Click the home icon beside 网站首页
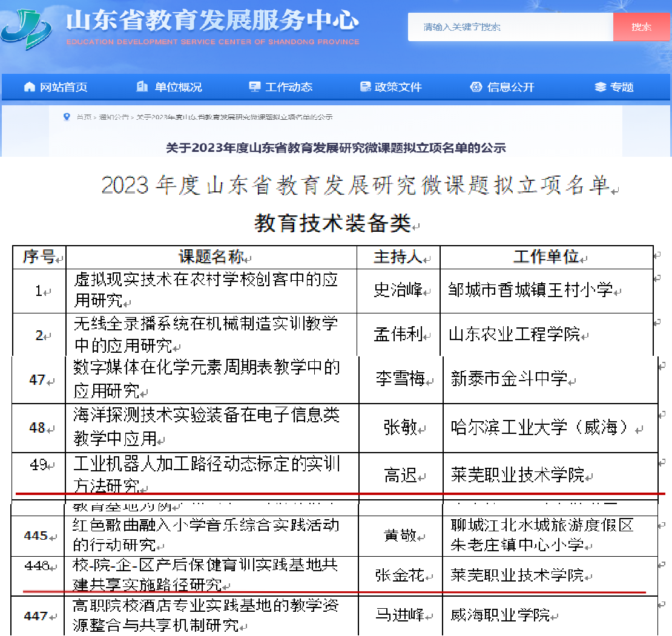The height and width of the screenshot is (636, 672). pos(30,87)
